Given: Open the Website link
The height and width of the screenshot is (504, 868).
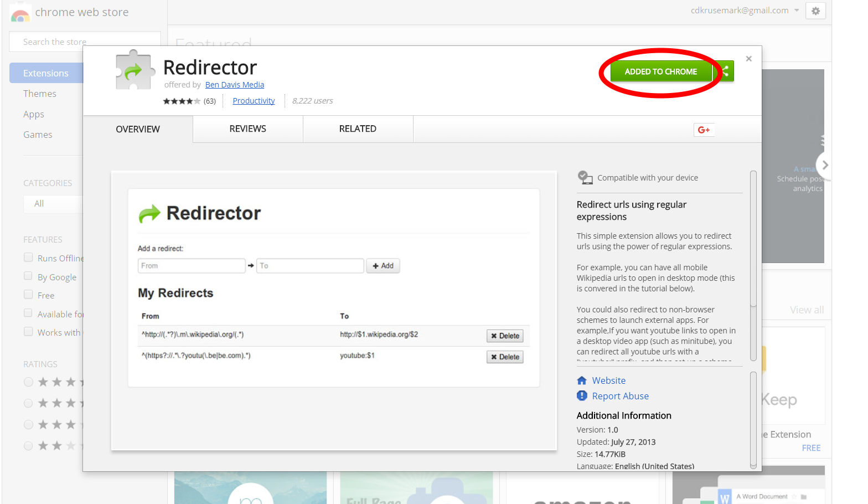Looking at the screenshot, I should point(609,380).
